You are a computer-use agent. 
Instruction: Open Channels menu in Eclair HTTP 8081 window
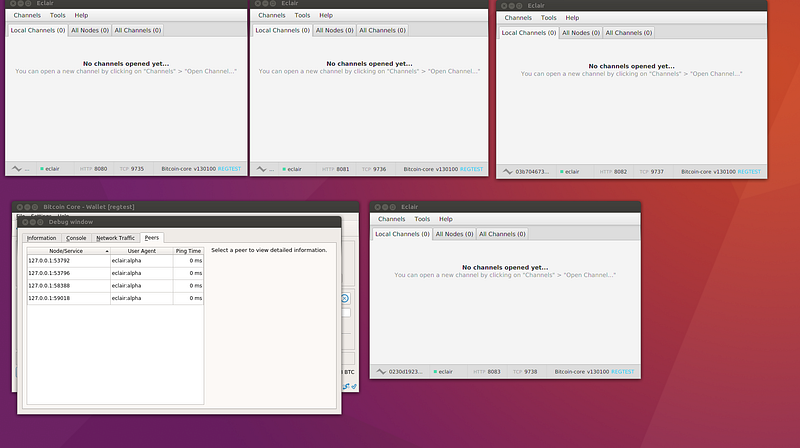coord(271,15)
